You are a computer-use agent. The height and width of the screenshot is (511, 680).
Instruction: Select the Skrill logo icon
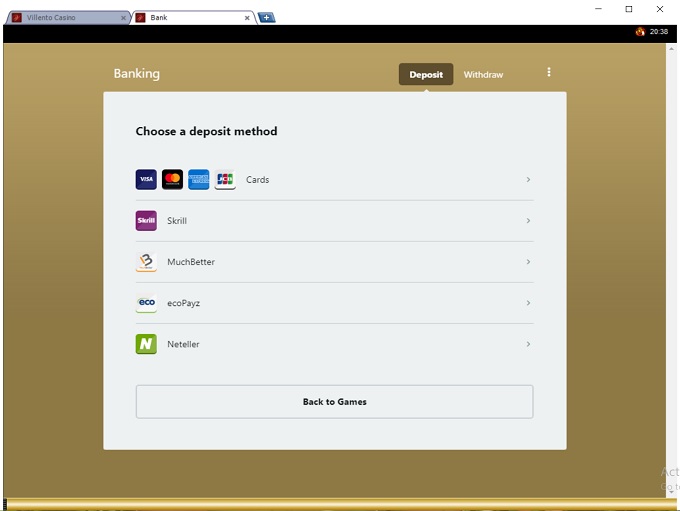tap(146, 221)
